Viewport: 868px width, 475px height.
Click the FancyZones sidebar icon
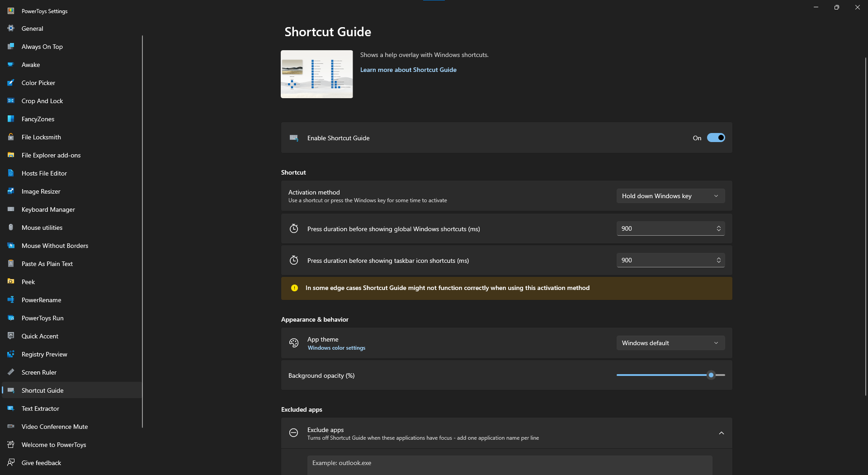coord(11,119)
